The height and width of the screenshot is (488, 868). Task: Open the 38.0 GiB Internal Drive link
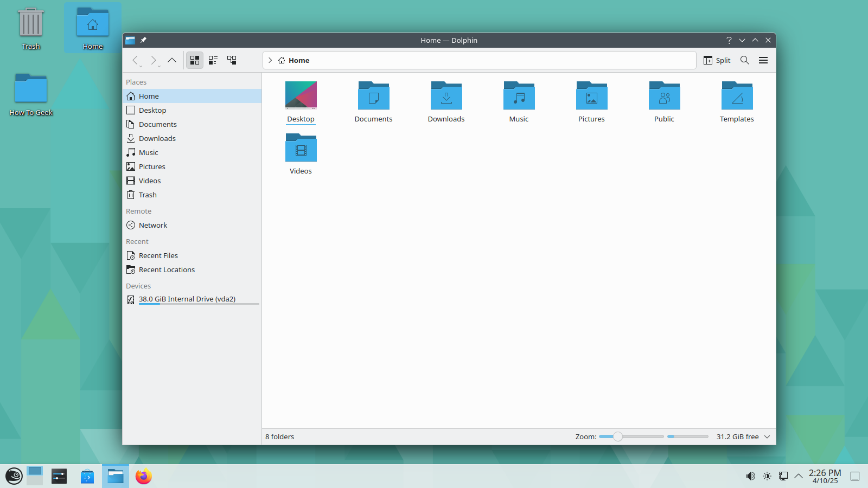point(187,299)
